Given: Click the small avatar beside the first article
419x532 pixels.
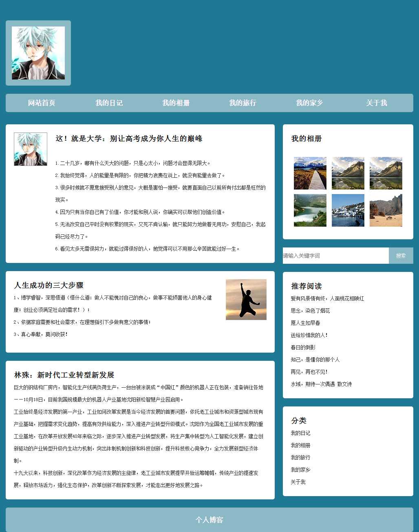Looking at the screenshot, I should pyautogui.click(x=31, y=149).
